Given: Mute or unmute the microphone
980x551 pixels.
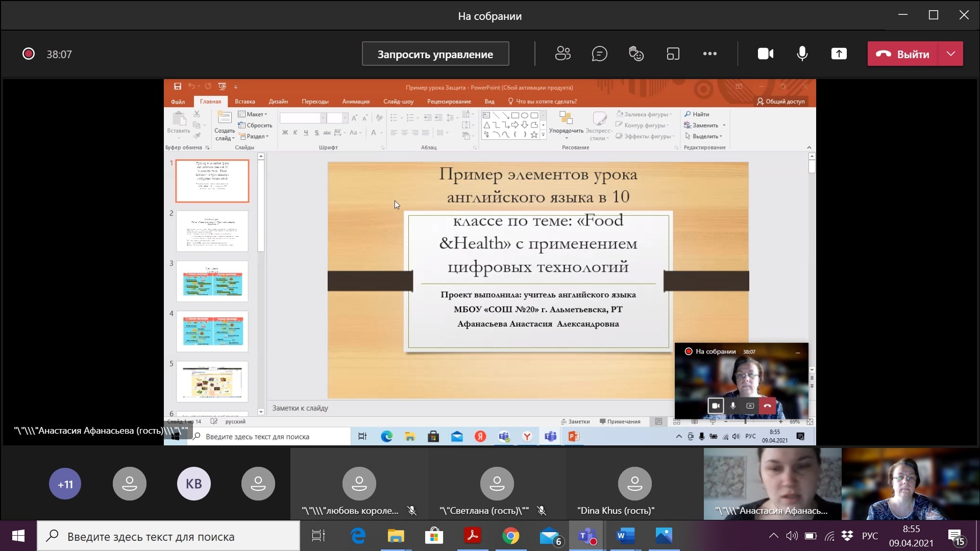Looking at the screenshot, I should pyautogui.click(x=802, y=54).
